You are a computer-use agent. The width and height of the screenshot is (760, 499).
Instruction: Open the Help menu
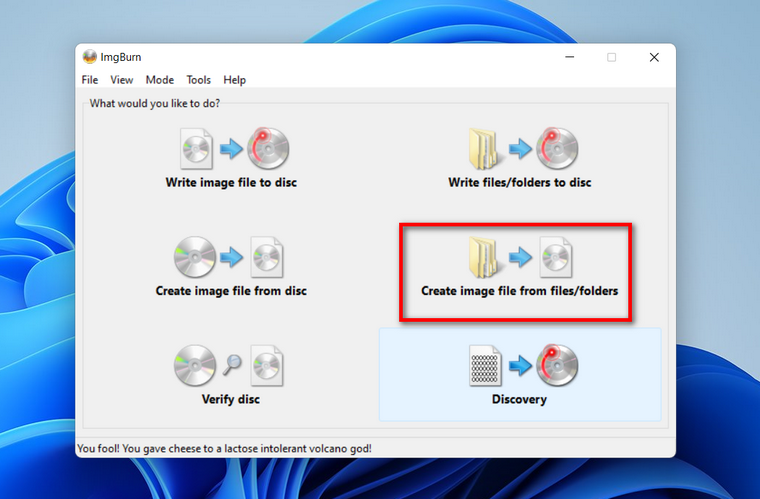[235, 80]
